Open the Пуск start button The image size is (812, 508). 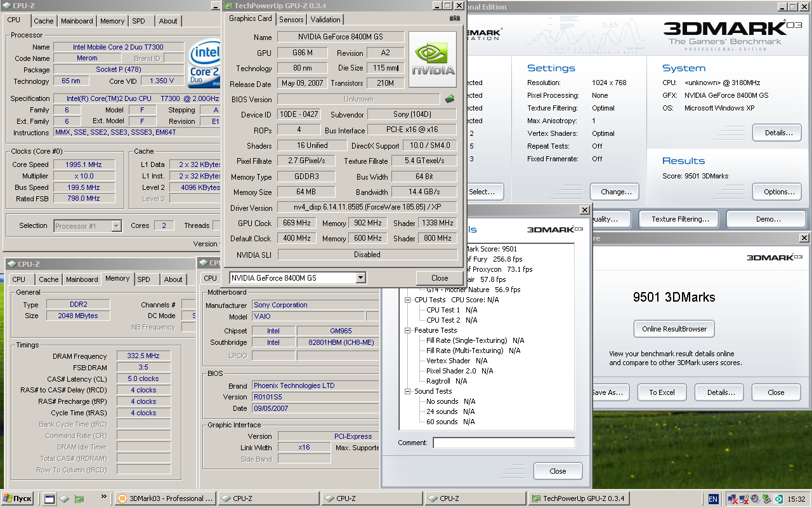point(18,498)
